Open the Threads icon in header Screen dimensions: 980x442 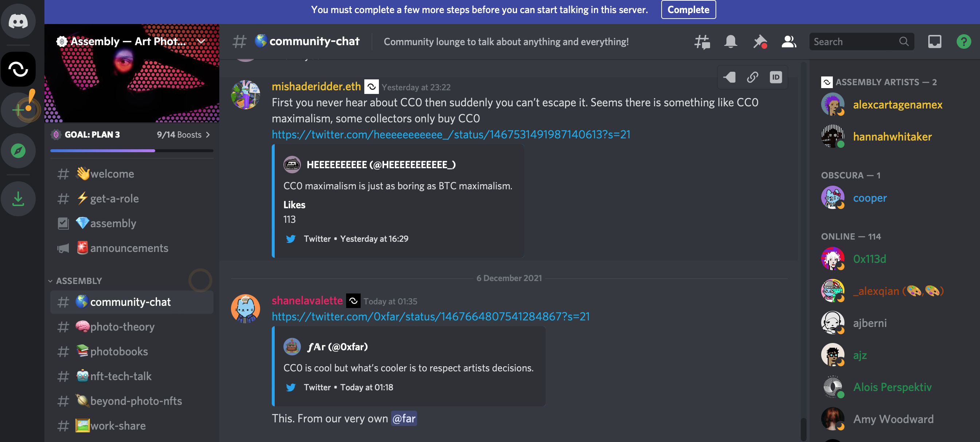tap(702, 42)
